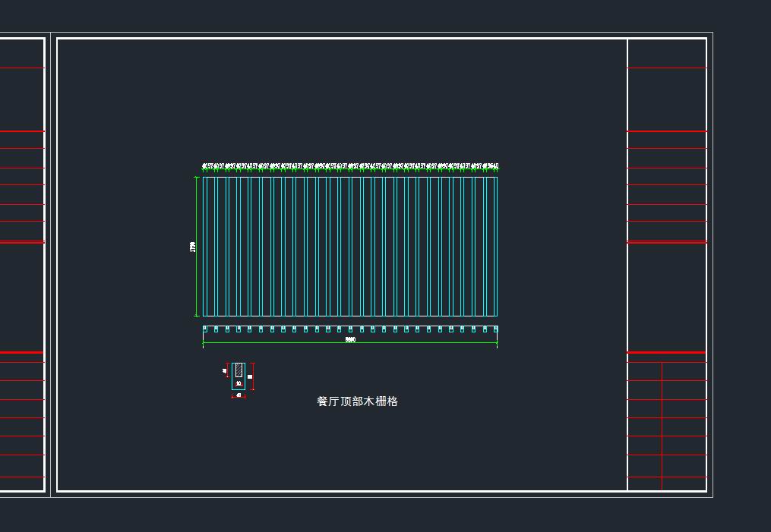Click the double red line in right title block middle
The image size is (771, 532).
pyautogui.click(x=666, y=242)
